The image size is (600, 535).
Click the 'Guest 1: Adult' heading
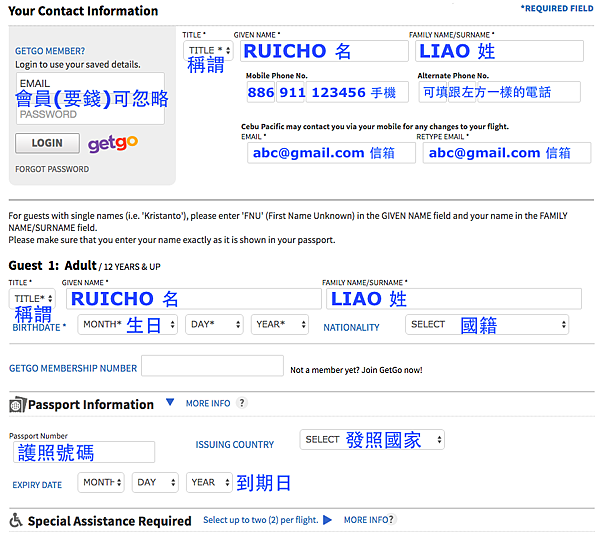pos(52,265)
